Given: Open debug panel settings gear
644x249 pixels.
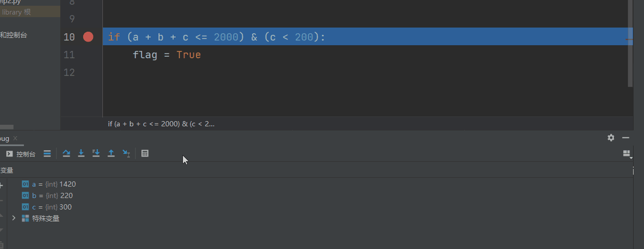Looking at the screenshot, I should click(x=611, y=138).
